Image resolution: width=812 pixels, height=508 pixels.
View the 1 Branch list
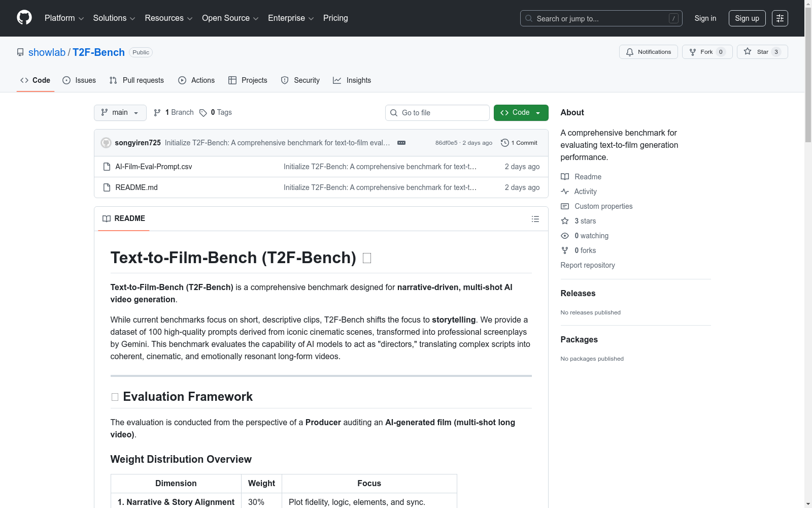tap(174, 113)
